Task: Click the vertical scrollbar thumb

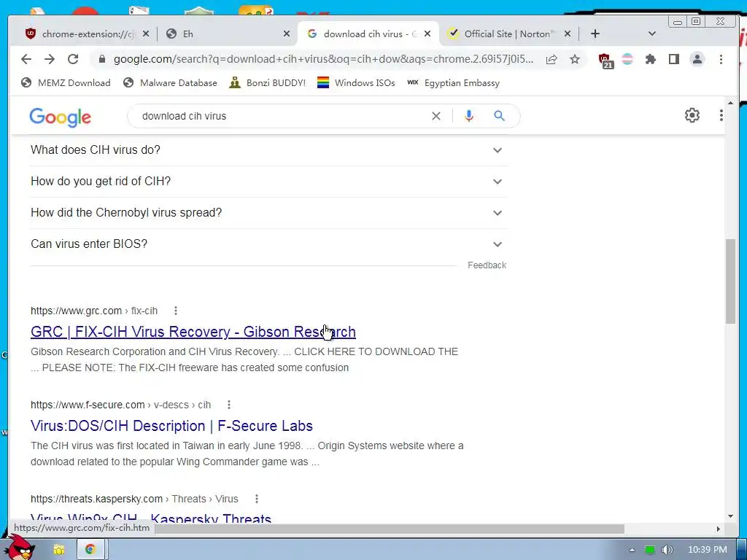Action: pos(730,281)
